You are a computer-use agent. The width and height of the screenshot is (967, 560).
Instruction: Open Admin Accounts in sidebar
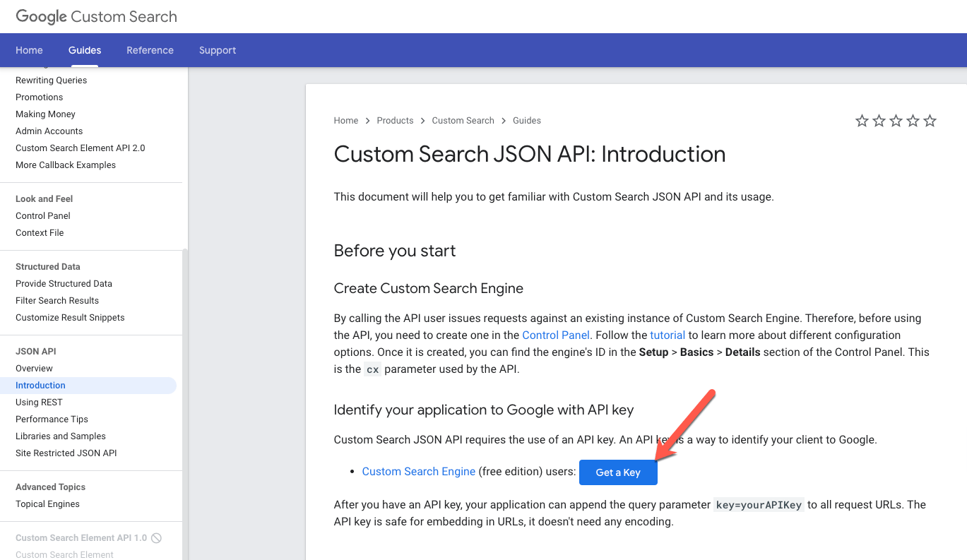click(49, 131)
